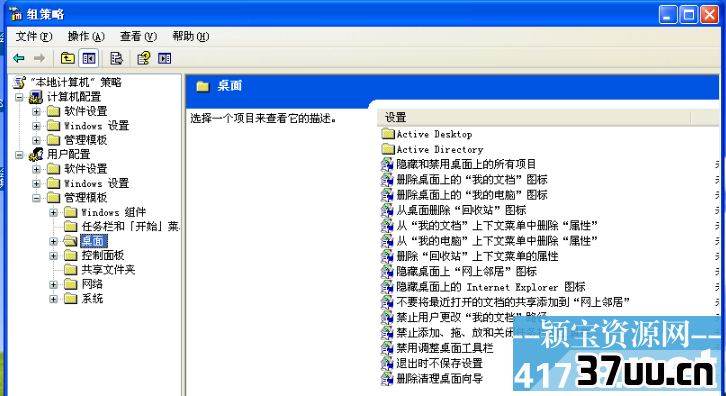Collapse the 计算机配置 tree node

[x=19, y=97]
